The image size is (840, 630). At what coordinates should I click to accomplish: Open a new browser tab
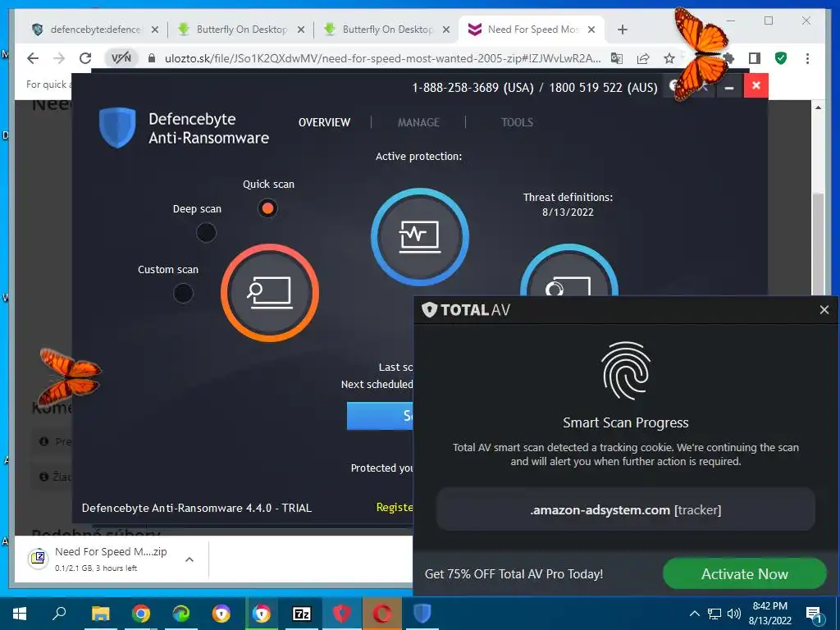(622, 30)
